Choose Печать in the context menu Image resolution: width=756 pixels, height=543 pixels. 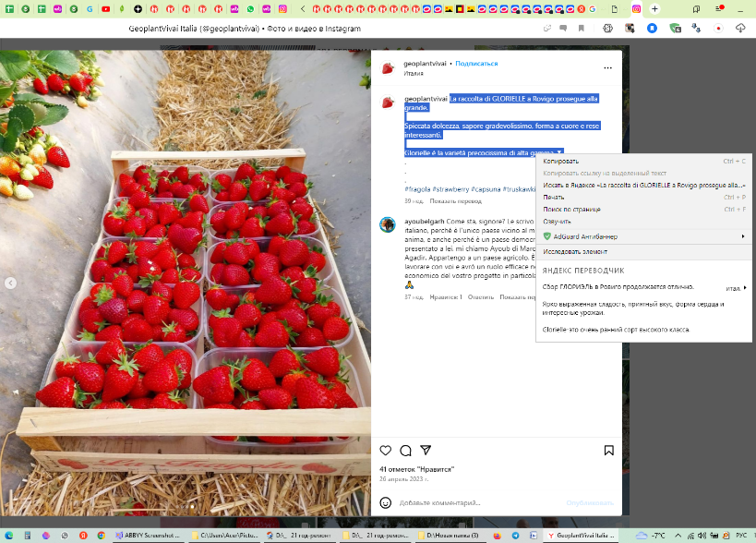[x=554, y=197]
